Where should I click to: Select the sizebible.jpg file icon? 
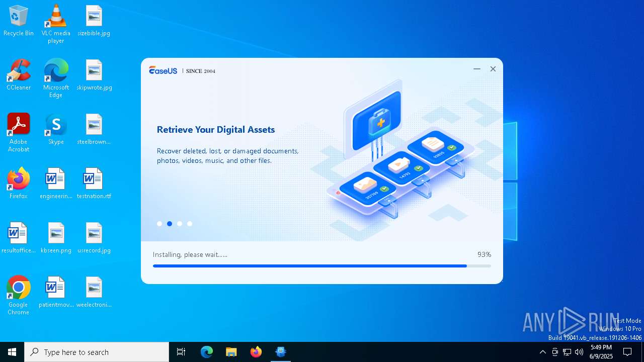pos(94,21)
